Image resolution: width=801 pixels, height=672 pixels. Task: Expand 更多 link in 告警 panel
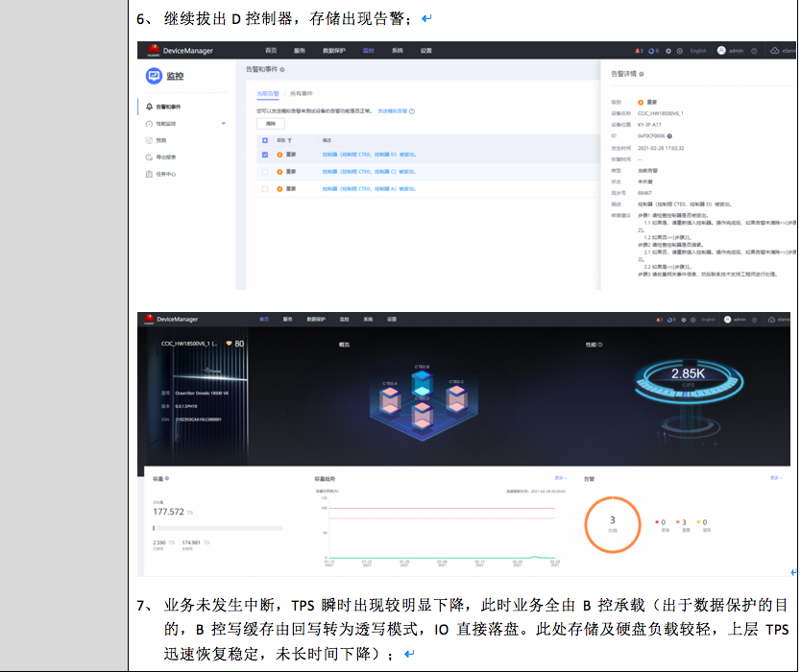pyautogui.click(x=774, y=477)
